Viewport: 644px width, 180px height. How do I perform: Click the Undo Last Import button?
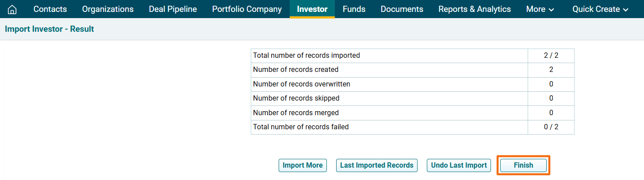[x=459, y=165]
